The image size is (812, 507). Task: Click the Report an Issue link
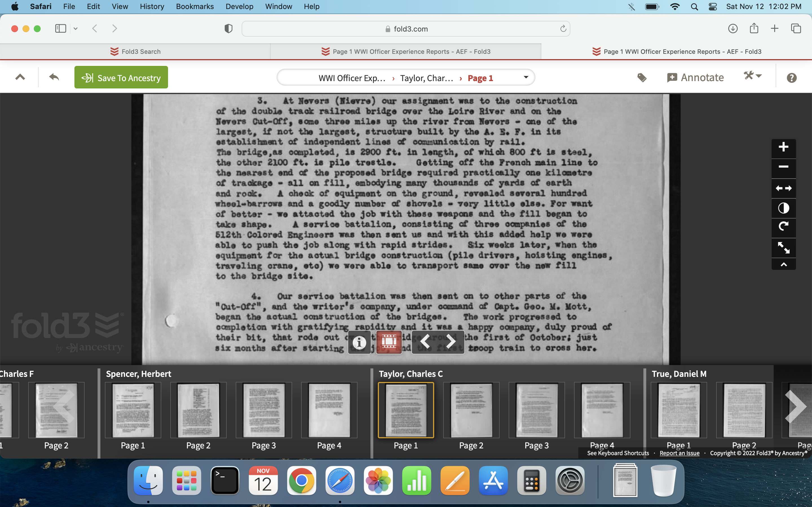click(x=679, y=453)
